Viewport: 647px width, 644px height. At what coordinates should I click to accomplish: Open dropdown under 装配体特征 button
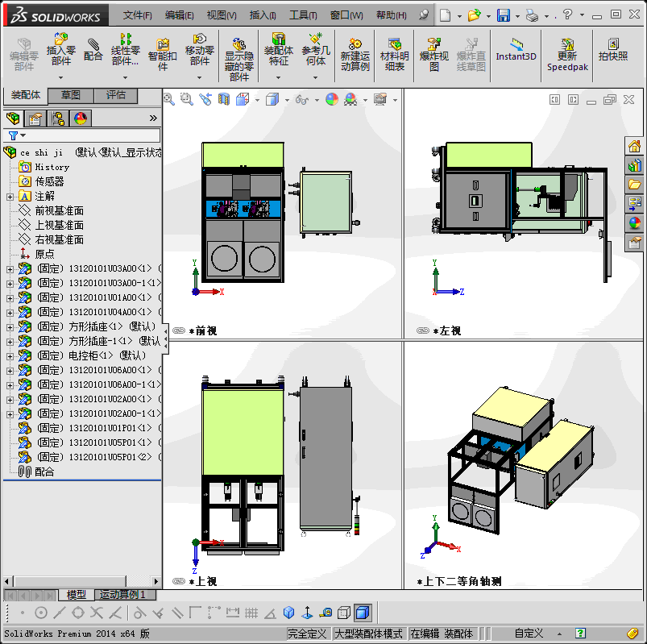pyautogui.click(x=279, y=77)
